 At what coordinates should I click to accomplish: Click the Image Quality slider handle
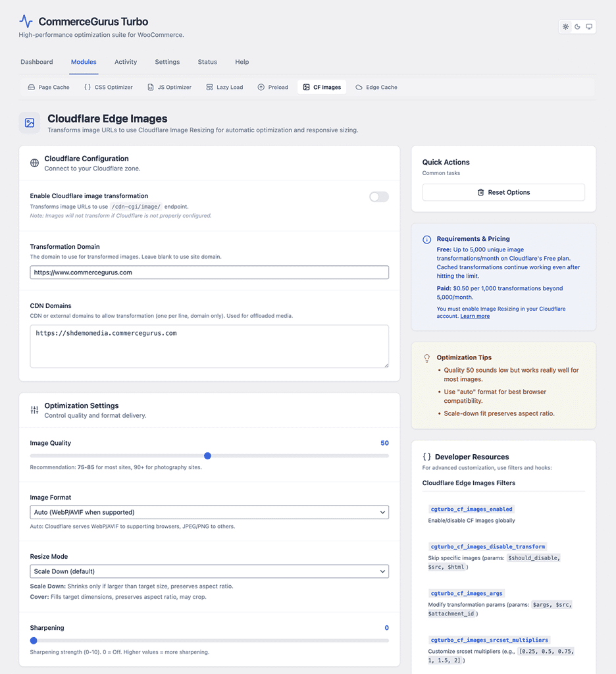(207, 455)
